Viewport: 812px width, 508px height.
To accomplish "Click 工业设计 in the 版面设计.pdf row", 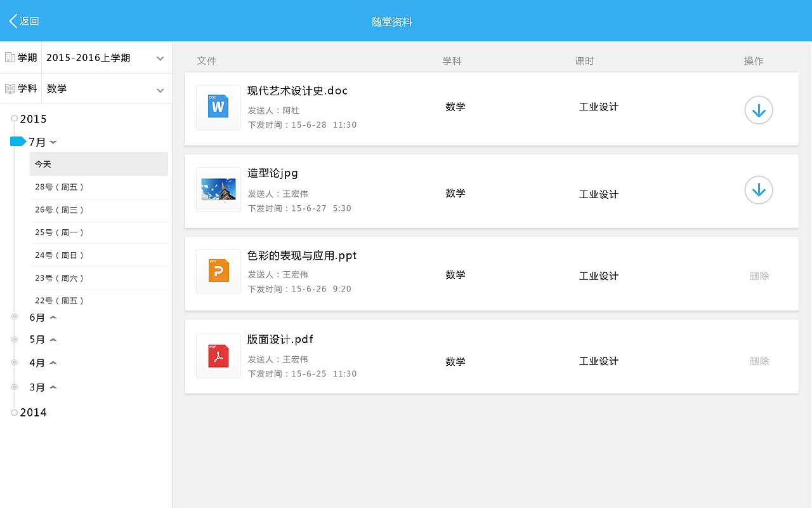I will coord(599,361).
